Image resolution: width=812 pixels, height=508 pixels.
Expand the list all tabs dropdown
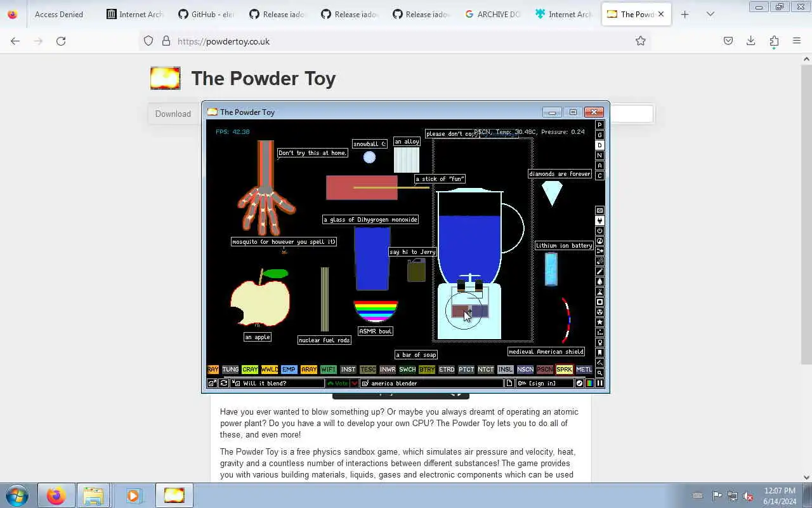point(710,14)
